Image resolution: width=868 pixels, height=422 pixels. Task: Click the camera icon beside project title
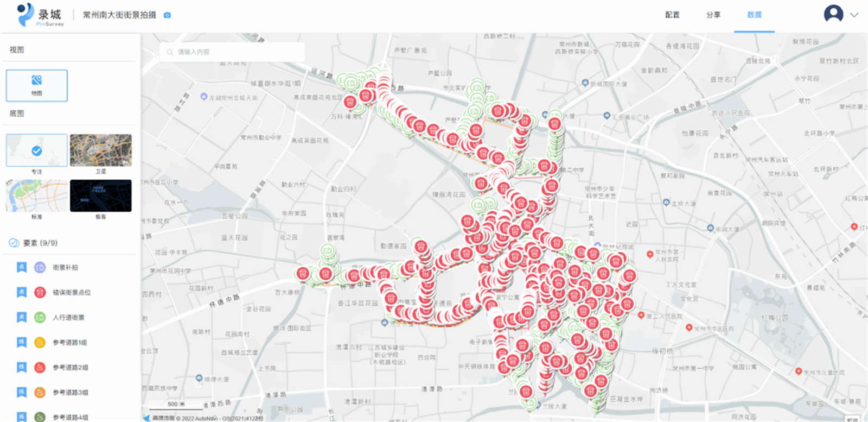click(167, 15)
